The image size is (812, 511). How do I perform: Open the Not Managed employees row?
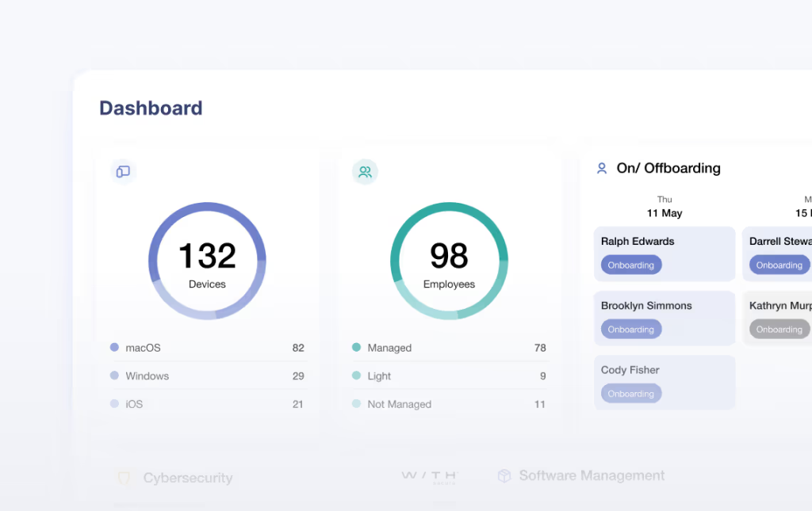tap(449, 404)
